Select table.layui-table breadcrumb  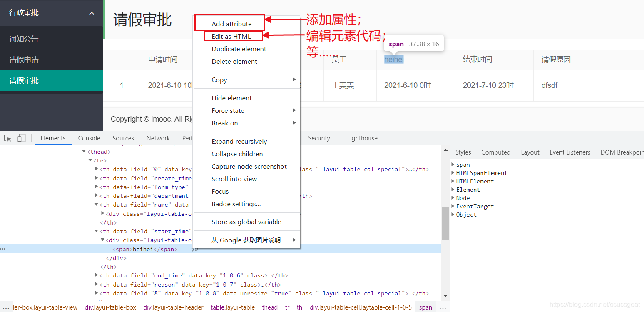click(233, 307)
